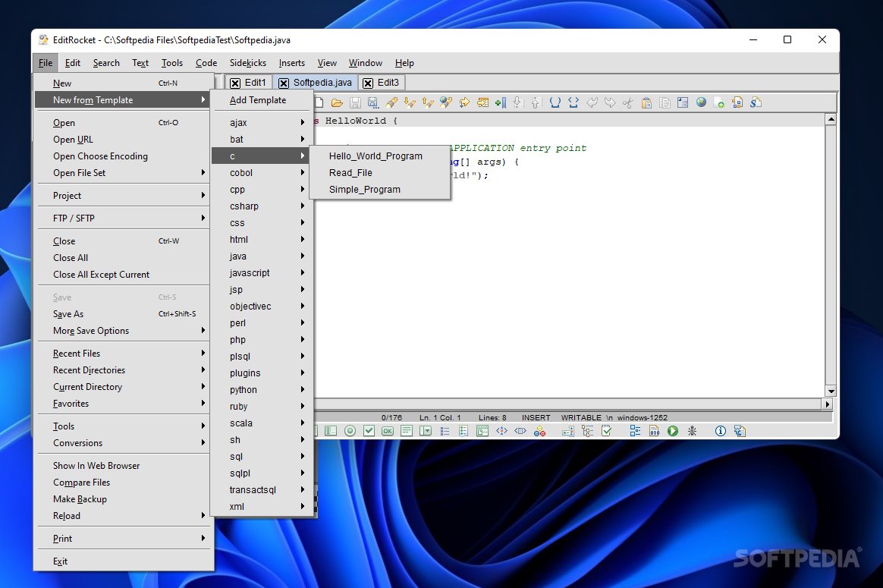This screenshot has height=588, width=883.
Task: Expand the python templates submenu
Action: tap(261, 390)
